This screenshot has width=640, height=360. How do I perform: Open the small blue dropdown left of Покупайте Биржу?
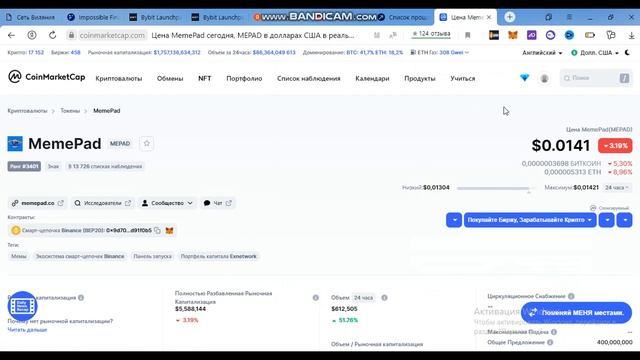point(454,220)
